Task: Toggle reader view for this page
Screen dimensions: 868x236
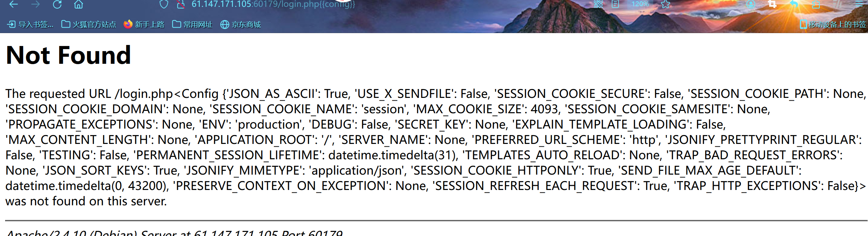Action: [x=615, y=4]
